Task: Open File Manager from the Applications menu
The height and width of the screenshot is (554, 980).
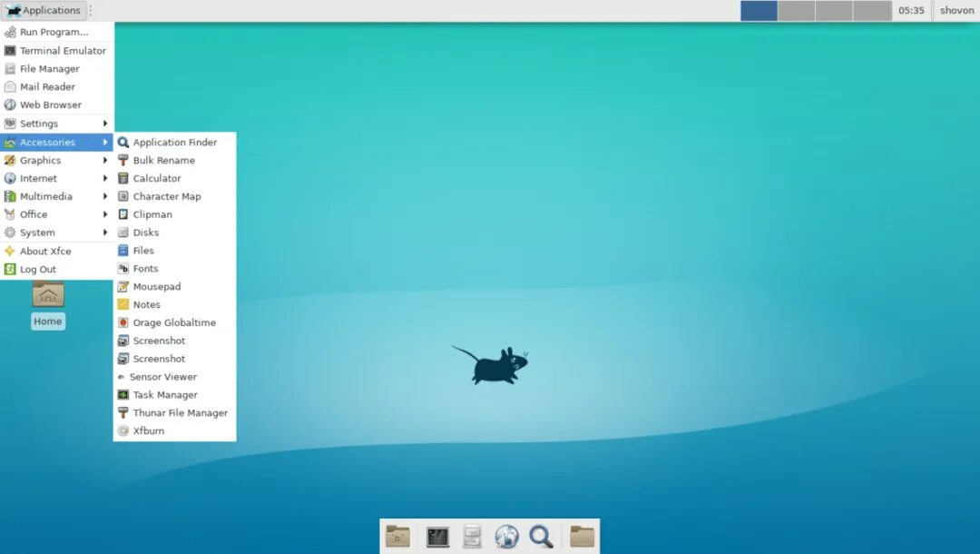Action: pyautogui.click(x=56, y=69)
